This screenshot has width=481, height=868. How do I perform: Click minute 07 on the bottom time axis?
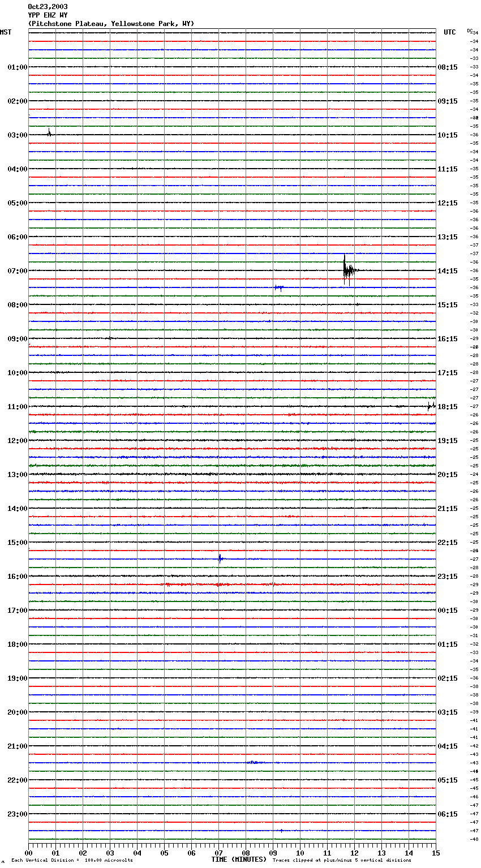218,853
